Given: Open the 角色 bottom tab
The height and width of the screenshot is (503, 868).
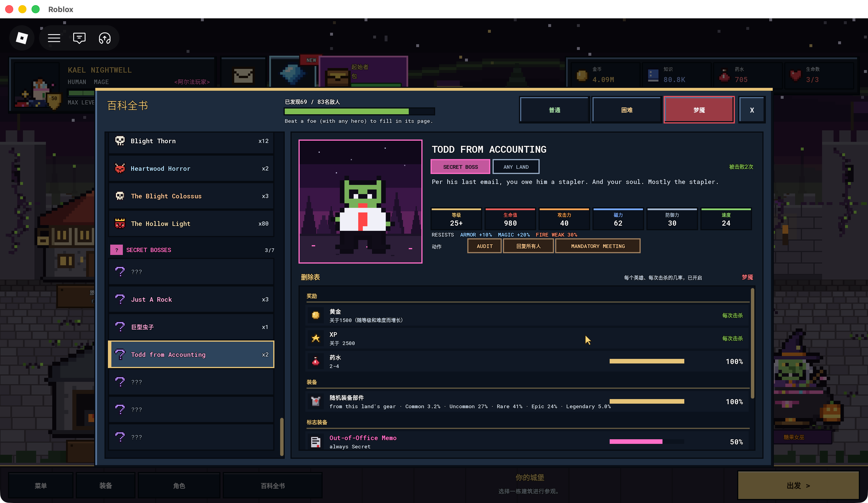Looking at the screenshot, I should click(x=179, y=485).
